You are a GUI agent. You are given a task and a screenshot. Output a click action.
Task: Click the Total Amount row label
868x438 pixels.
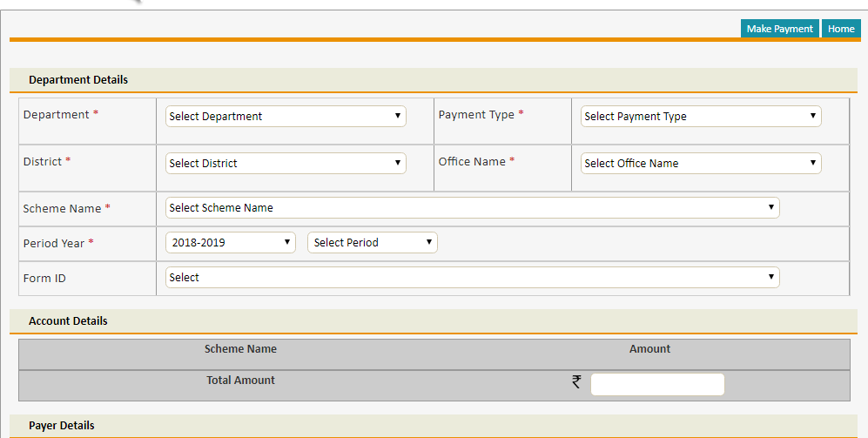(x=240, y=381)
